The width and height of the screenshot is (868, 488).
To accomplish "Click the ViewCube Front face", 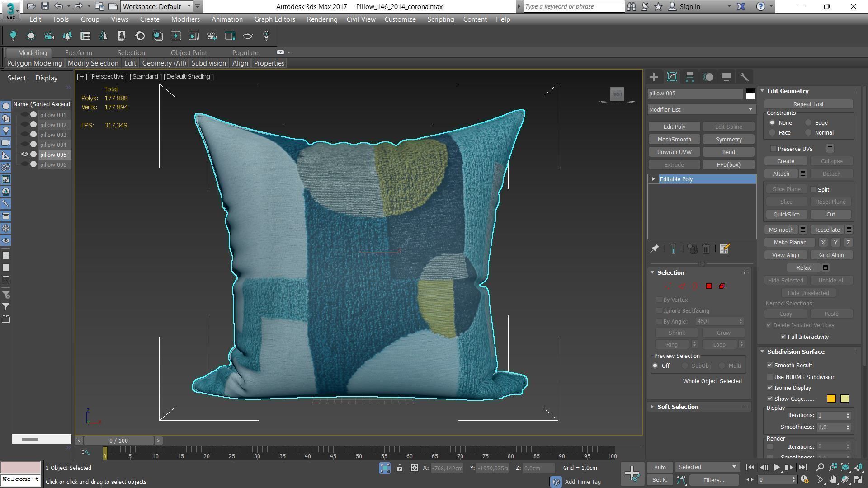I will coord(617,94).
